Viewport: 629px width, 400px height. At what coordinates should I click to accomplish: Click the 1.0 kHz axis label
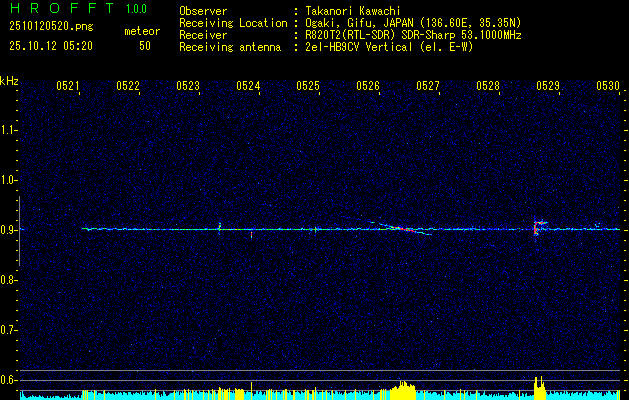click(x=7, y=180)
